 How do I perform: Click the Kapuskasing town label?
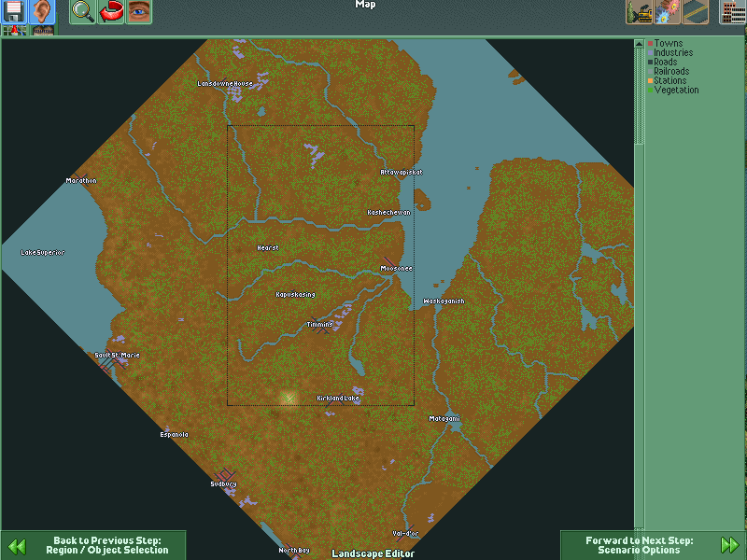point(295,295)
